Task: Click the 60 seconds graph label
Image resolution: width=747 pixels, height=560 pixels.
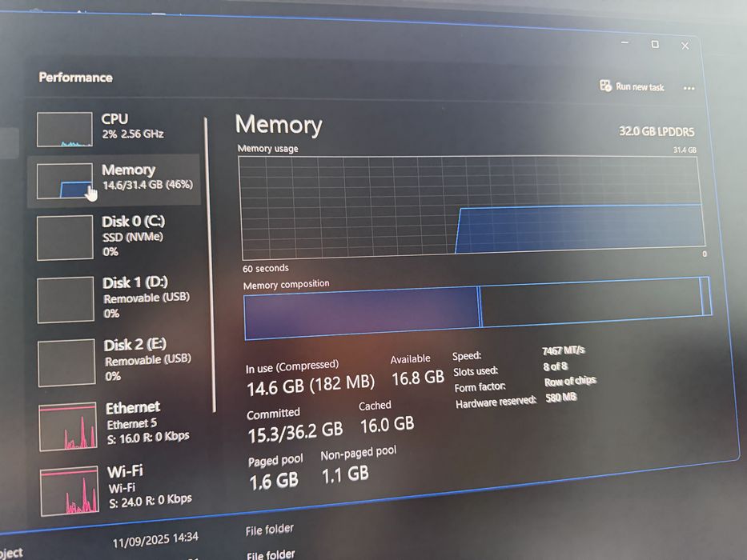Action: (x=265, y=269)
